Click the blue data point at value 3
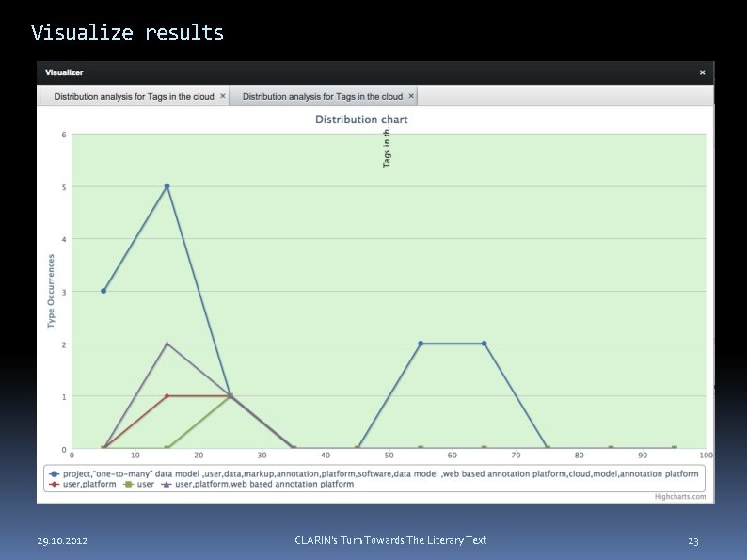The image size is (747, 560). tap(103, 291)
